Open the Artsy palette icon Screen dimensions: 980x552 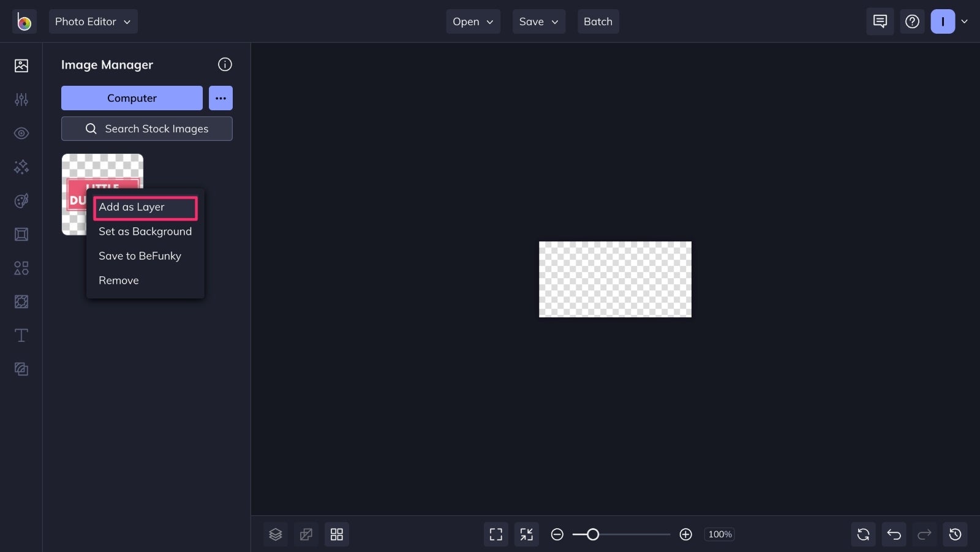(x=21, y=200)
